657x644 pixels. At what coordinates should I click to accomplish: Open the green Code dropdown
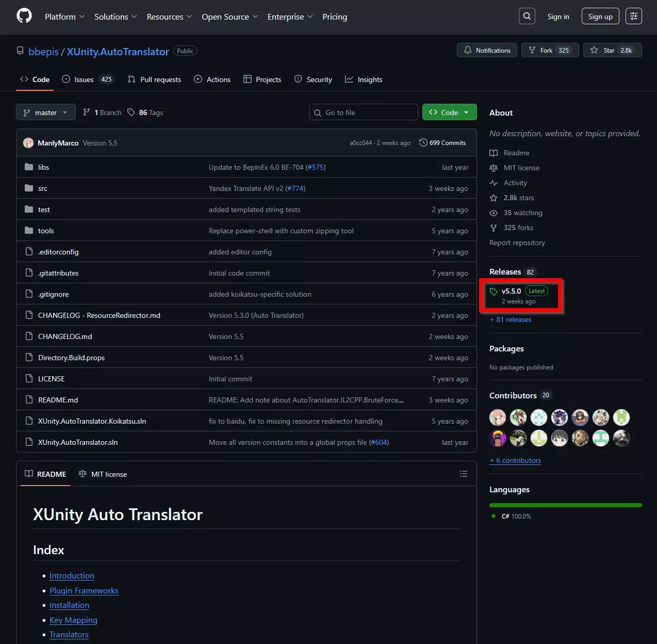pos(450,112)
